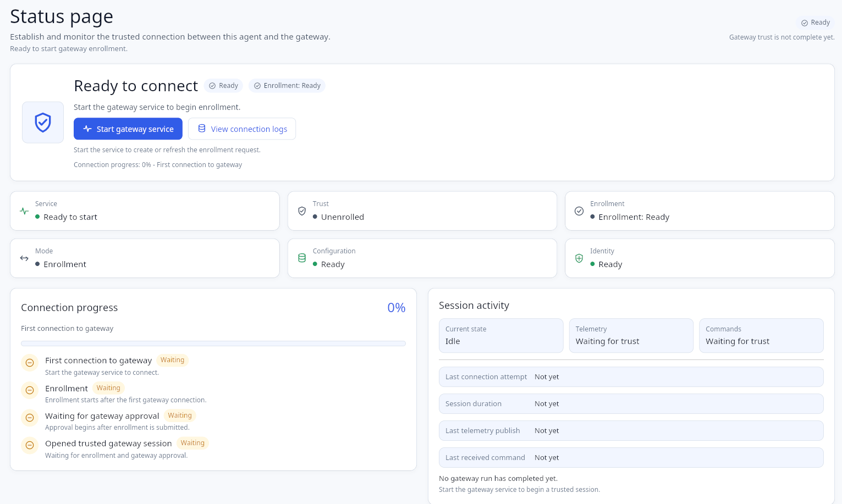
Task: Click the Service card pulse icon
Action: click(24, 211)
